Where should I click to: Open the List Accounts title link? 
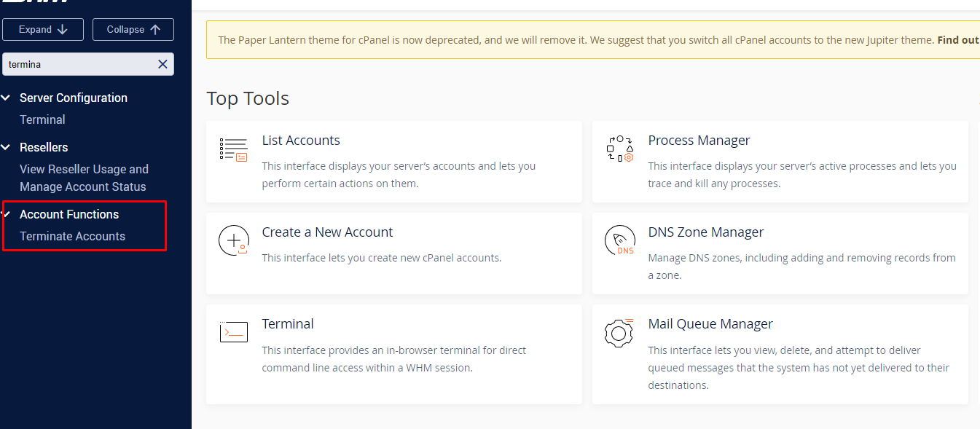(x=301, y=141)
